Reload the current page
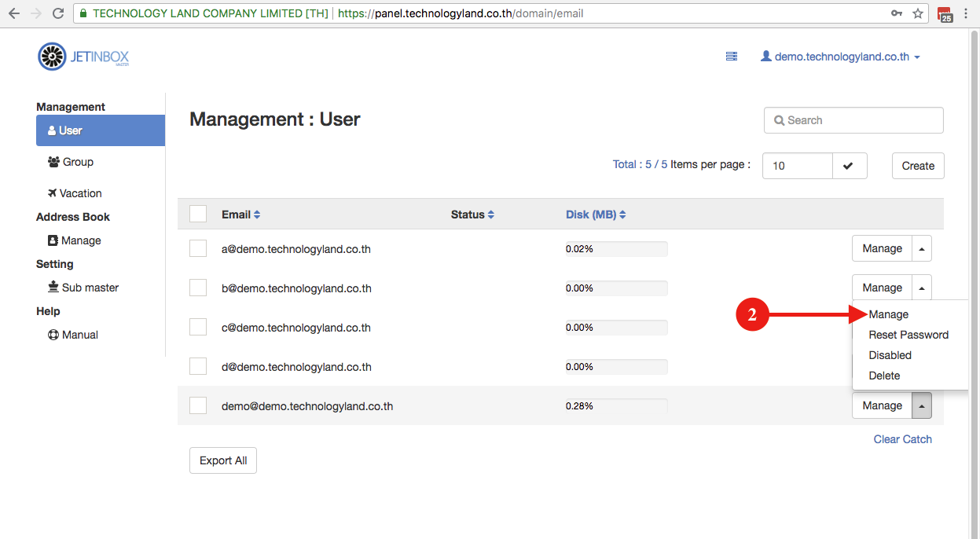980x539 pixels. (58, 13)
